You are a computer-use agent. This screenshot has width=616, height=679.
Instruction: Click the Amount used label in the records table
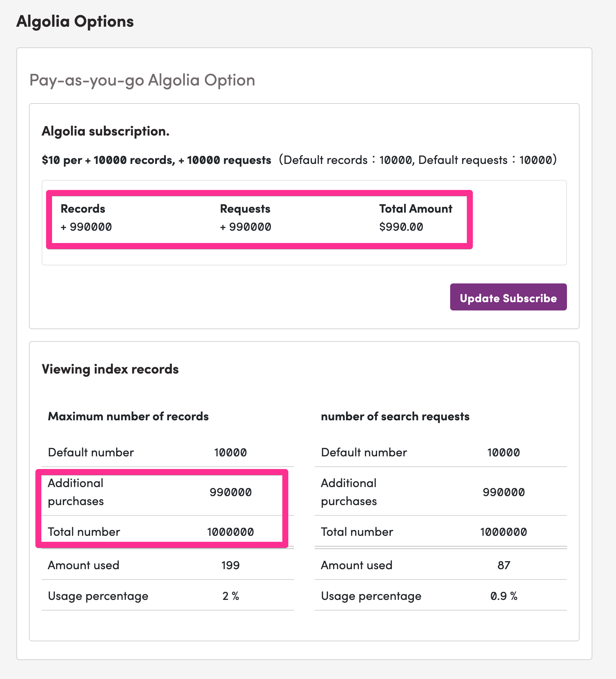[x=83, y=565]
